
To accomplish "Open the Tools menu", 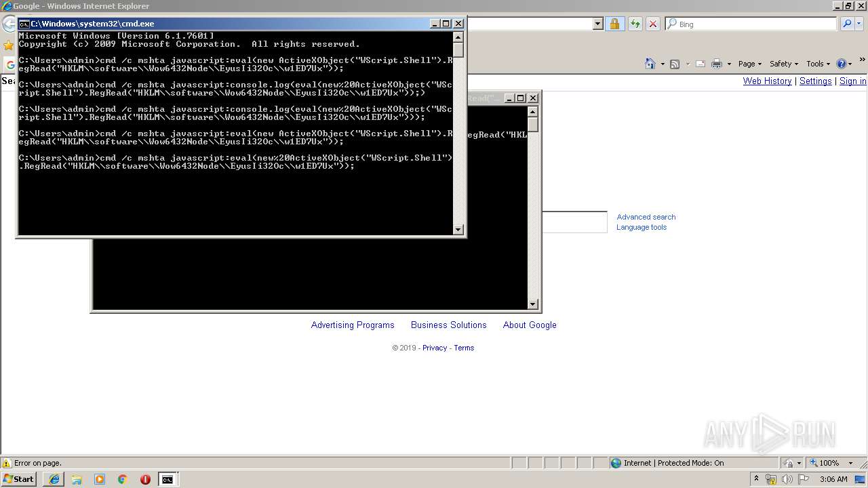I will (x=818, y=64).
